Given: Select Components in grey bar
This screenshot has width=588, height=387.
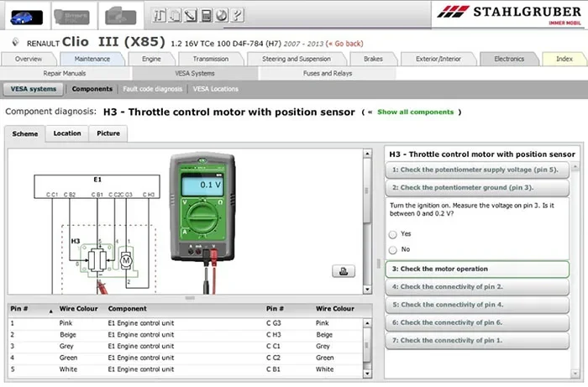Looking at the screenshot, I should [92, 89].
